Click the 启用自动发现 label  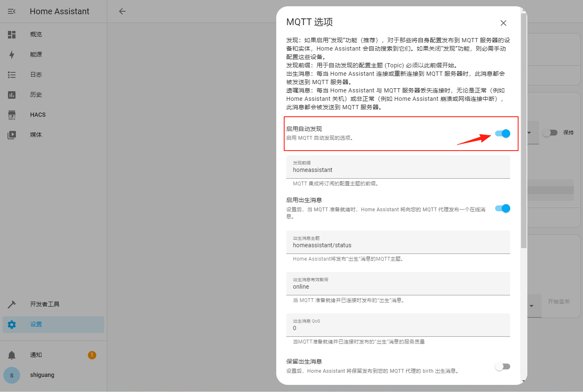point(304,129)
